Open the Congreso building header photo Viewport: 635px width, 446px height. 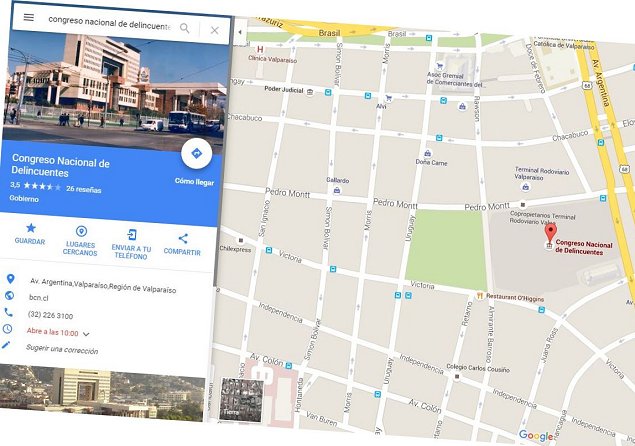point(115,87)
